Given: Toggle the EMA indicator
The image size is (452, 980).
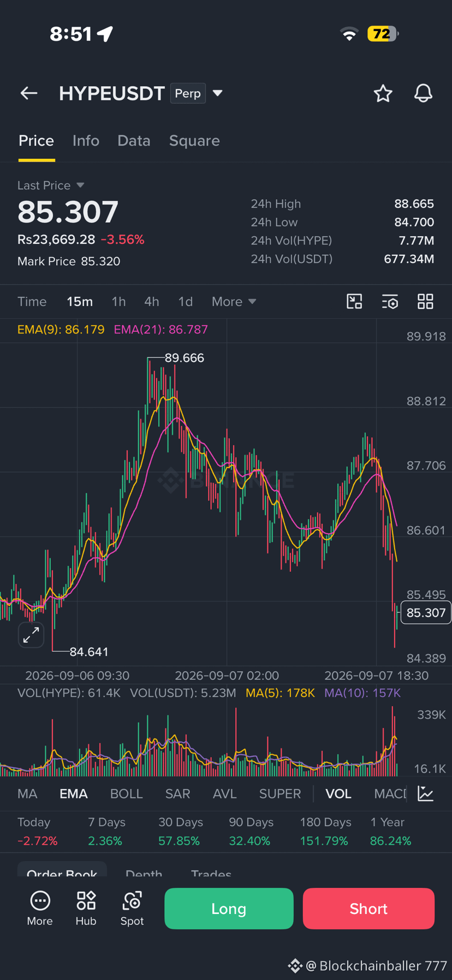Looking at the screenshot, I should (x=74, y=793).
